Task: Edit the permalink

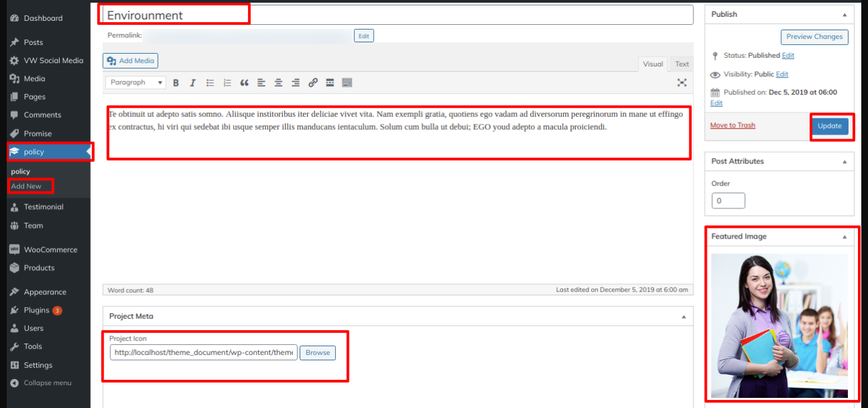Action: 364,36
